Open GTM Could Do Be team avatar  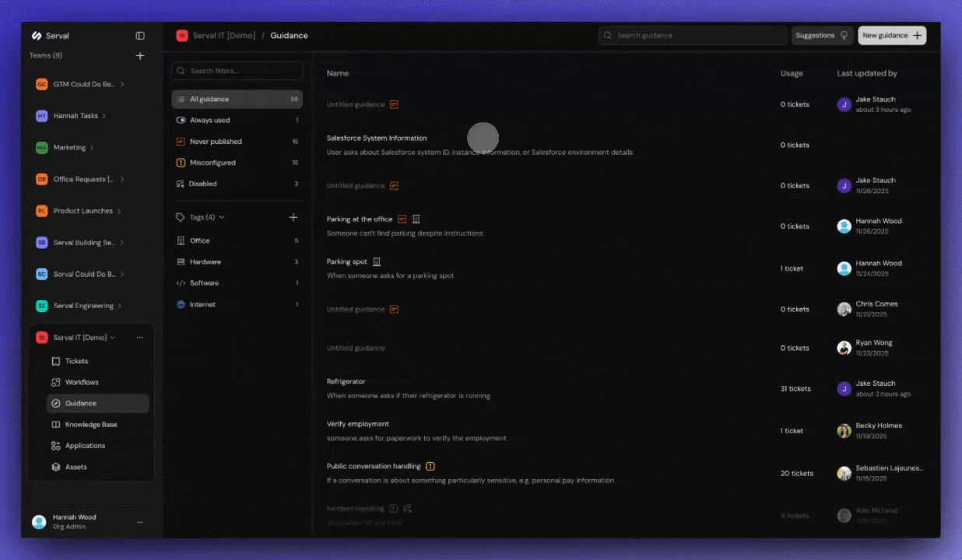coord(42,84)
